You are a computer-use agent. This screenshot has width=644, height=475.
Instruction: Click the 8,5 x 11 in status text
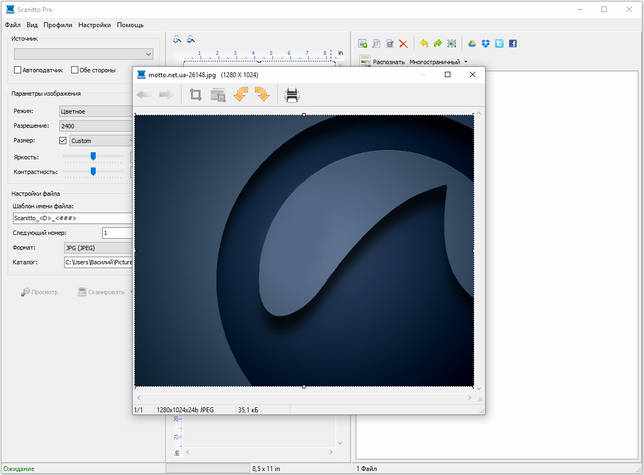pos(266,468)
